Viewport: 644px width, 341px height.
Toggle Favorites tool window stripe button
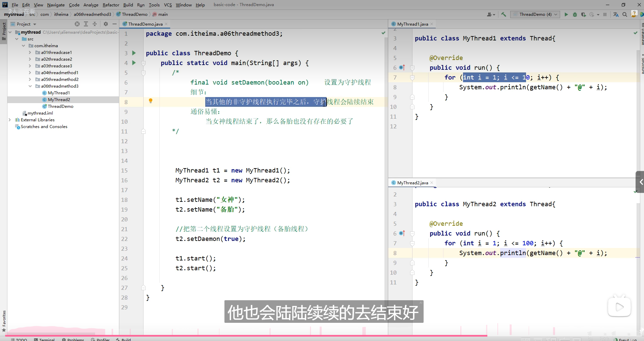4,321
